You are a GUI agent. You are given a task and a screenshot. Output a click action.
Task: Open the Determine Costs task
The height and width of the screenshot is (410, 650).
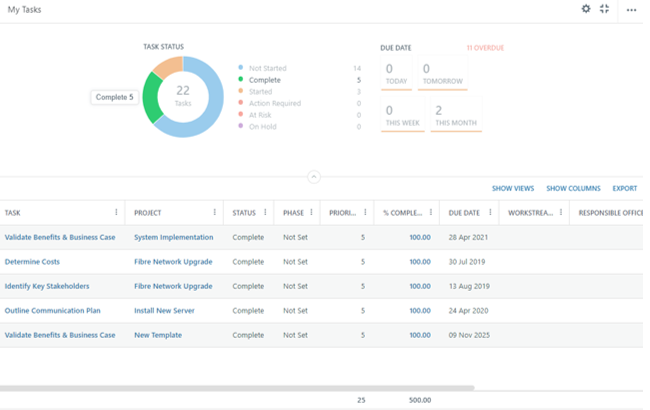click(x=32, y=262)
